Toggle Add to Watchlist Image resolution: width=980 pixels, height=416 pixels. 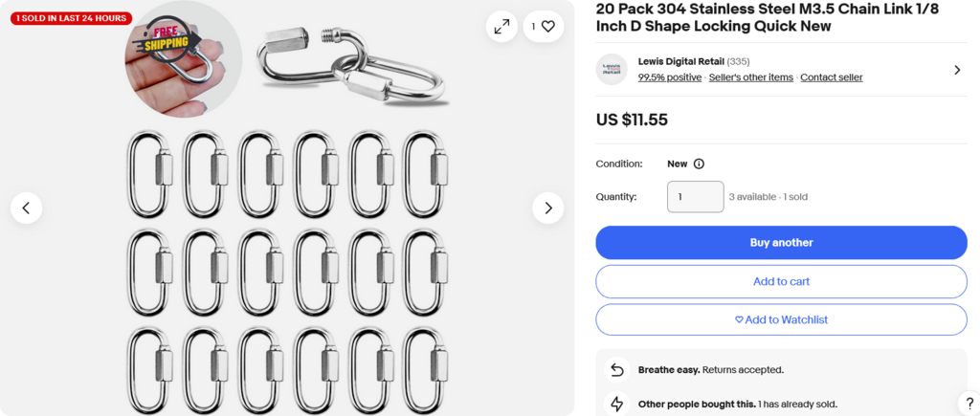(x=781, y=319)
